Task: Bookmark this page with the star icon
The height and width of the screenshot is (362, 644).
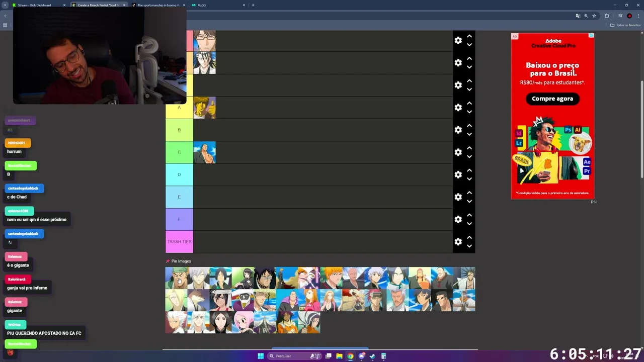Action: coord(594,16)
